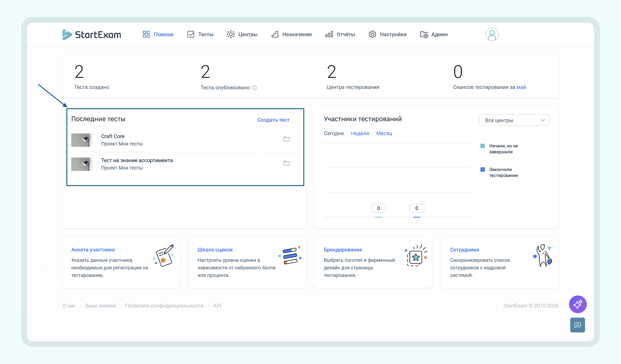The image size is (621, 364).
Task: Click the Шкала оценок bars illustration icon
Action: pos(290,255)
